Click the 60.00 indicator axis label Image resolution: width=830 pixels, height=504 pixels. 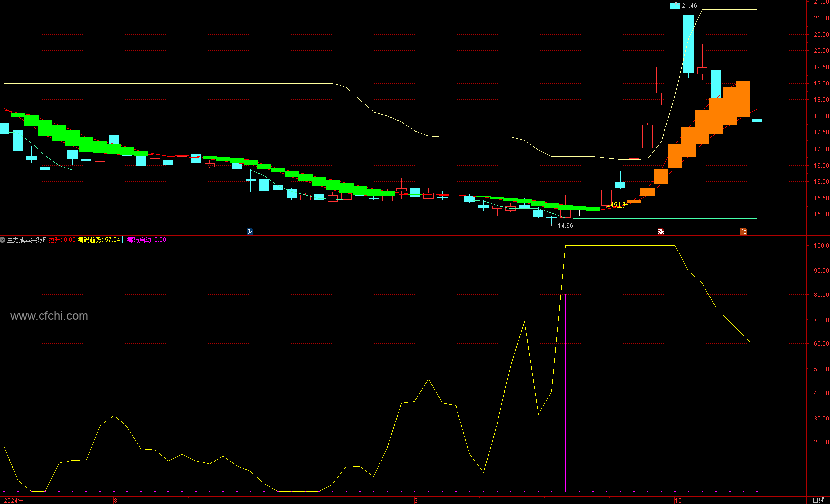pos(821,344)
